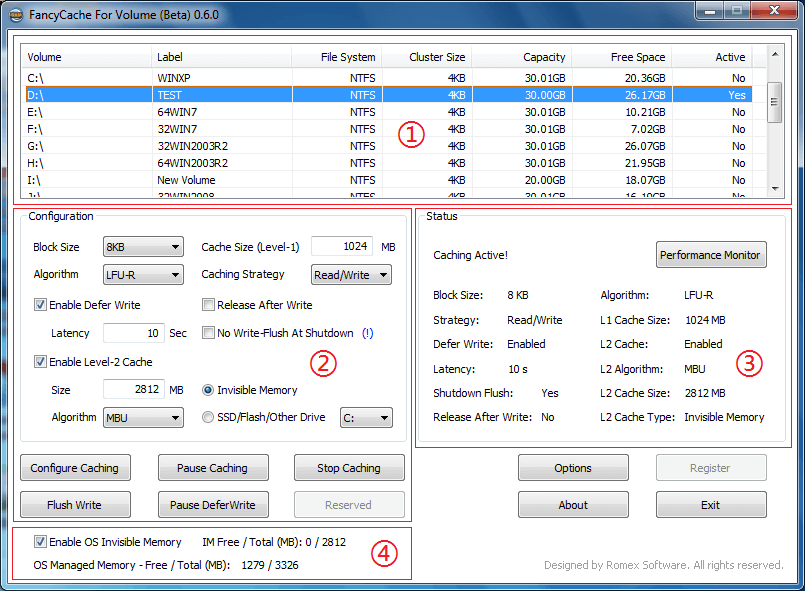Click the L2 Cache Type Invisible Memory value
This screenshot has width=805, height=591.
[x=724, y=417]
